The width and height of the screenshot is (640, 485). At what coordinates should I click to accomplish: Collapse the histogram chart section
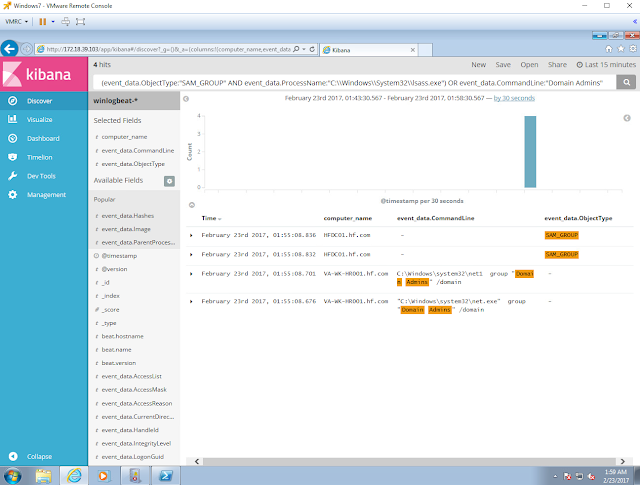click(x=191, y=205)
